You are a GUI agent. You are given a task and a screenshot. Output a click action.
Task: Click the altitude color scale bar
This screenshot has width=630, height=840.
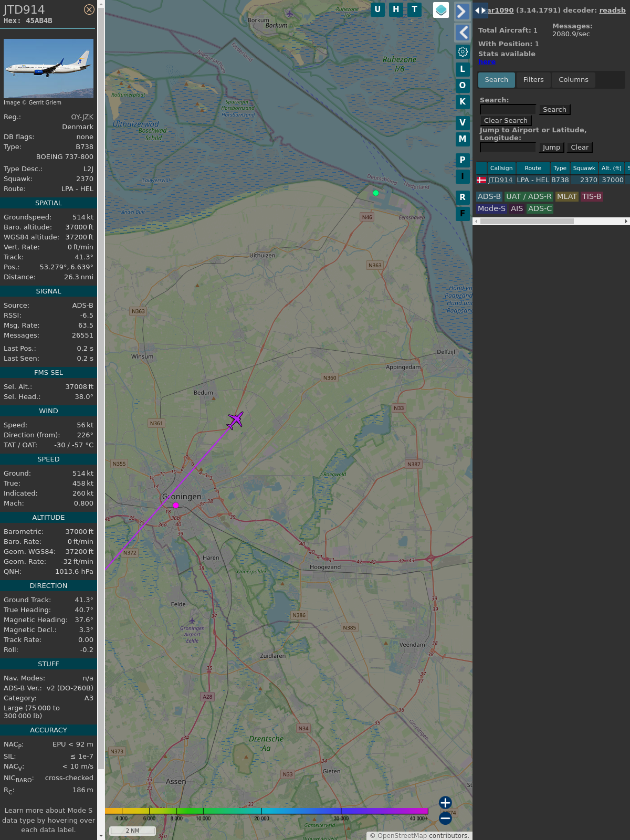pyautogui.click(x=267, y=811)
